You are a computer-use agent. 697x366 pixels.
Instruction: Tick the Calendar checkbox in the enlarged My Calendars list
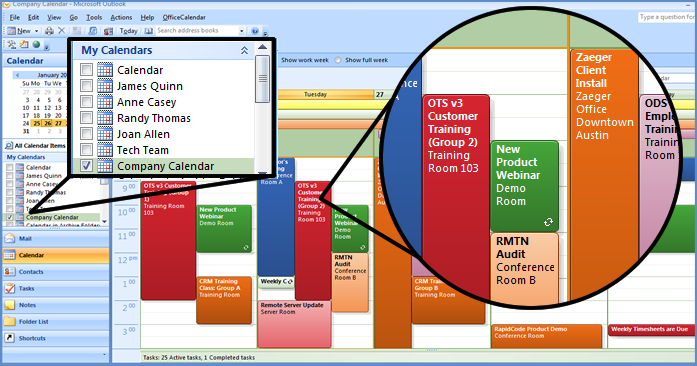[x=86, y=70]
